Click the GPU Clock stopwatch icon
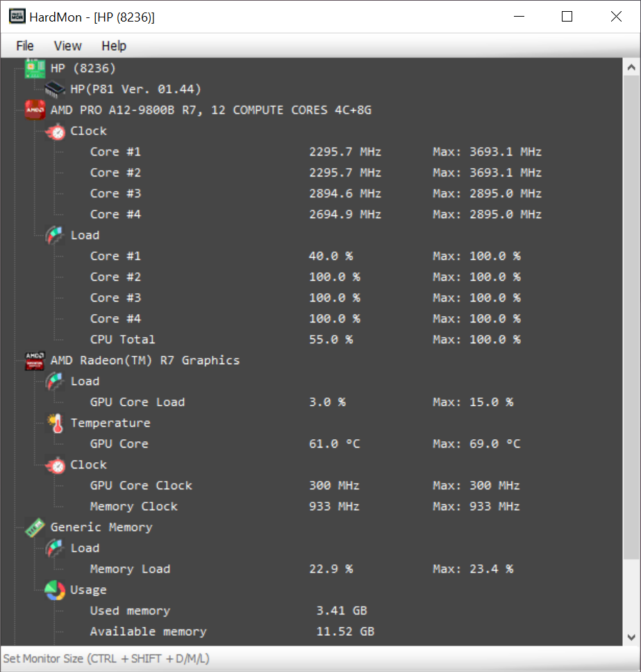Screen dimensions: 641x672 click(x=55, y=465)
